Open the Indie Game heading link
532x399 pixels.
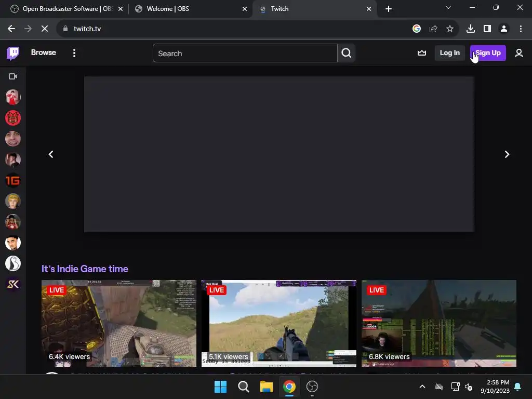(x=85, y=269)
